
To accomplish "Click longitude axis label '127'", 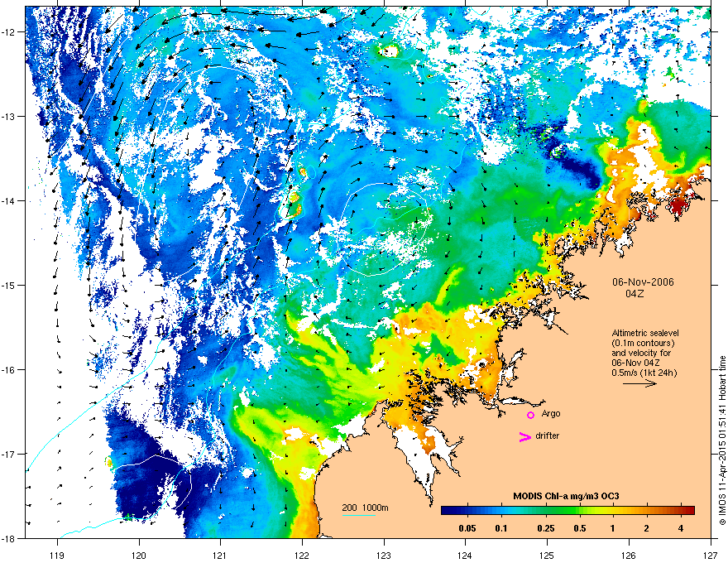I will (x=711, y=555).
